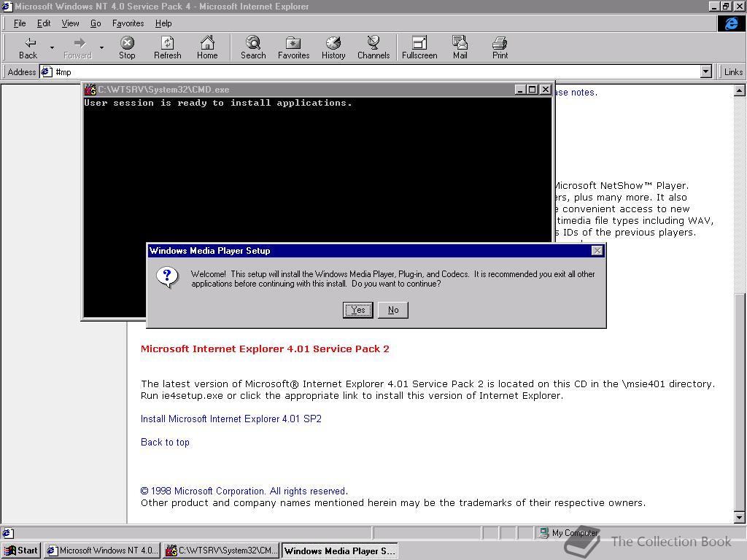Confirm setup by clicking Yes

[x=357, y=310]
